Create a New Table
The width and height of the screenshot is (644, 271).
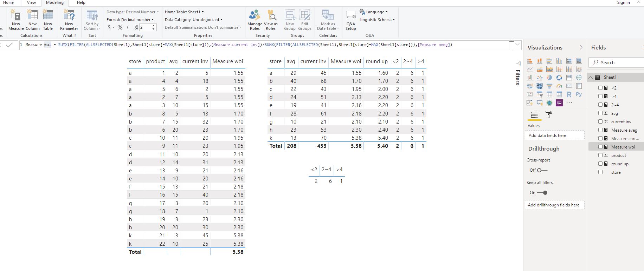point(48,20)
